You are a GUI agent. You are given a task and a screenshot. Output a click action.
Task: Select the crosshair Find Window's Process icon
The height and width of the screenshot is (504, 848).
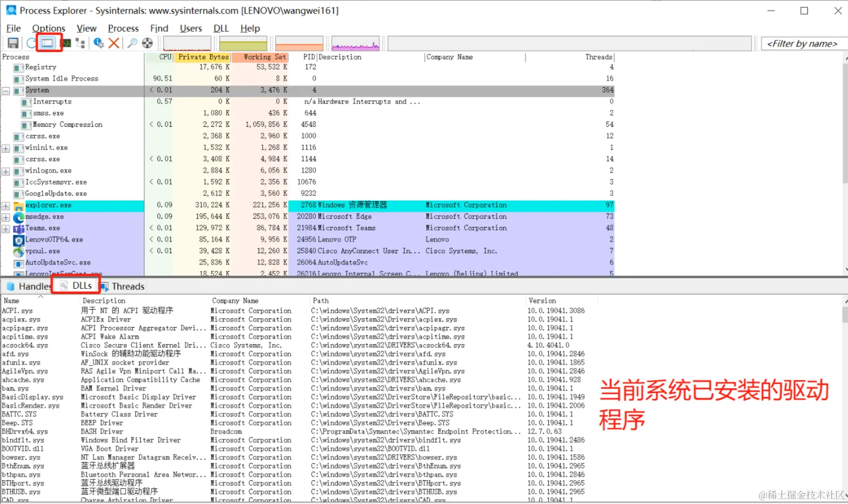coord(148,43)
